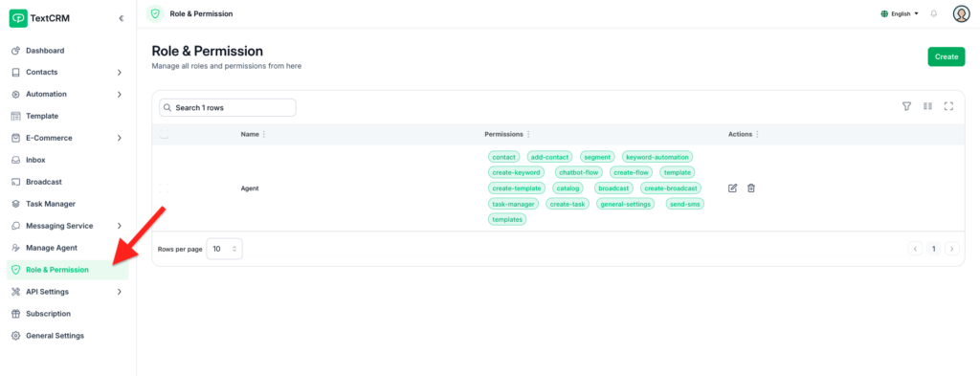Click the general-settings permission tag
This screenshot has height=376, width=980.
626,204
